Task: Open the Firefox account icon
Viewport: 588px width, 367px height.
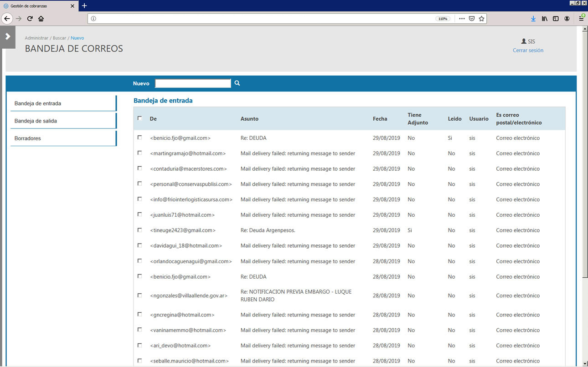Action: click(x=567, y=19)
